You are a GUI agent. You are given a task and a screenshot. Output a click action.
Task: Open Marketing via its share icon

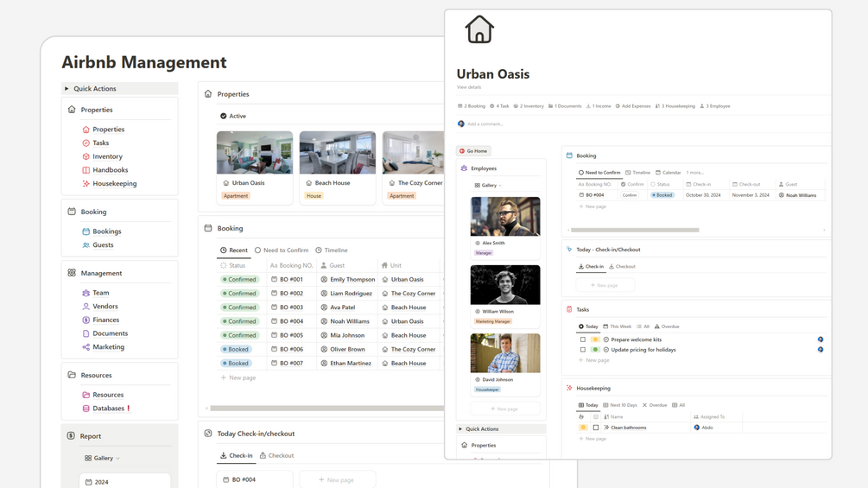click(86, 347)
